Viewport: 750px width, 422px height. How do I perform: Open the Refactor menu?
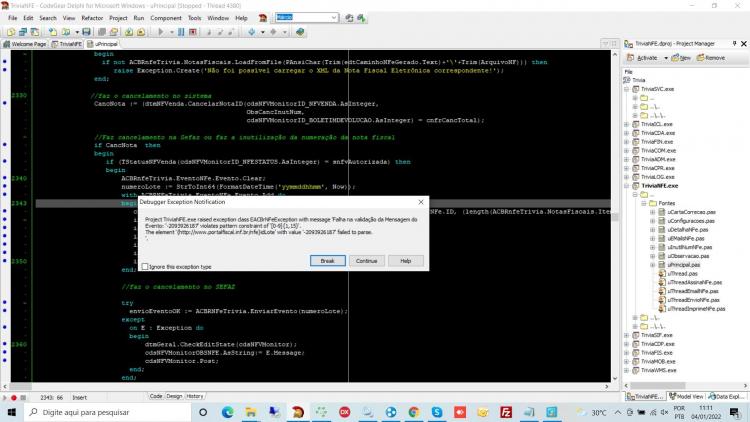92,18
